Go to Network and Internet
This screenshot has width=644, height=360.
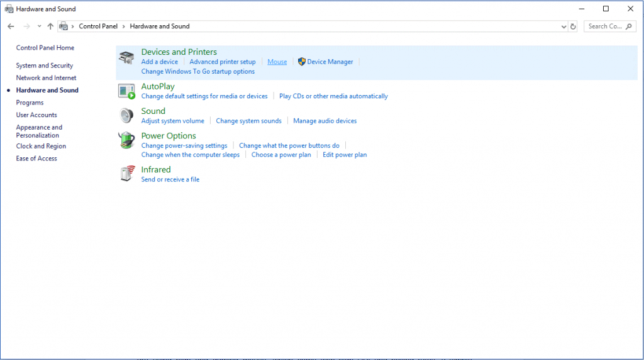click(46, 77)
